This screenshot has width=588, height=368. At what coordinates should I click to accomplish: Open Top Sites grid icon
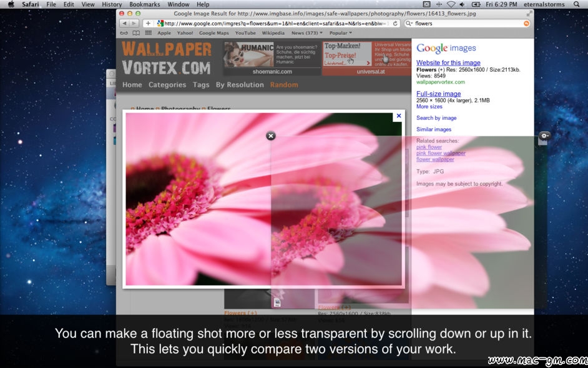[x=148, y=33]
